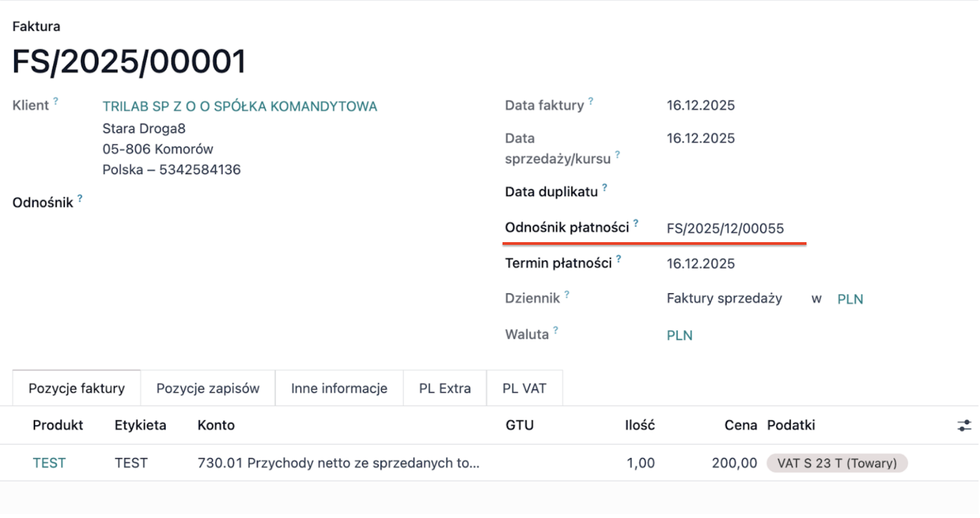
Task: Open TRILAB SP Z O O client link
Action: 239,107
